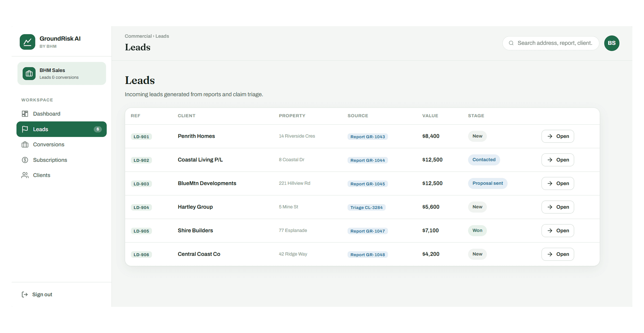Screen dimensions: 644x333
Task: Open lead LD-904 Hartley Group
Action: coord(558,207)
